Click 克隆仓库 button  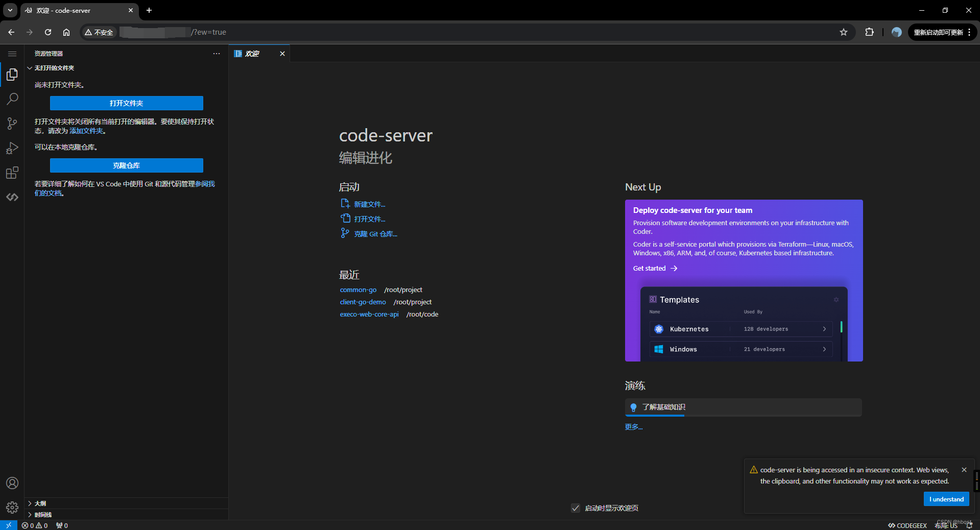[x=127, y=165]
